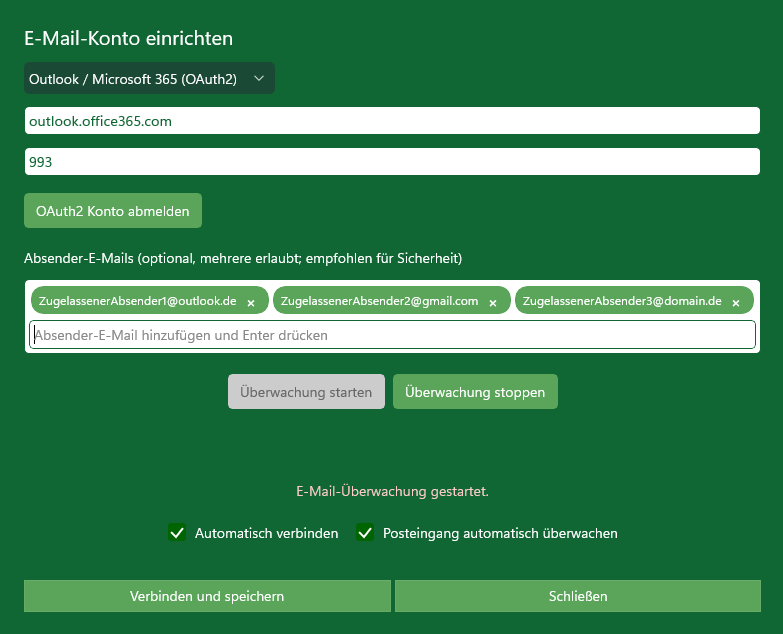This screenshot has width=783, height=634.
Task: Remove the ZugelassenerAbsender2@gmail.com sender chip
Action: [x=494, y=302]
